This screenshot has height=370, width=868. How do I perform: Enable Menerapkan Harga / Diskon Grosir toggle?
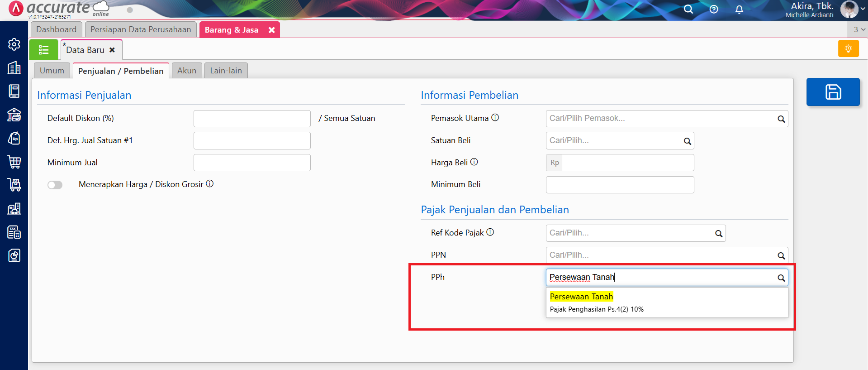[55, 185]
